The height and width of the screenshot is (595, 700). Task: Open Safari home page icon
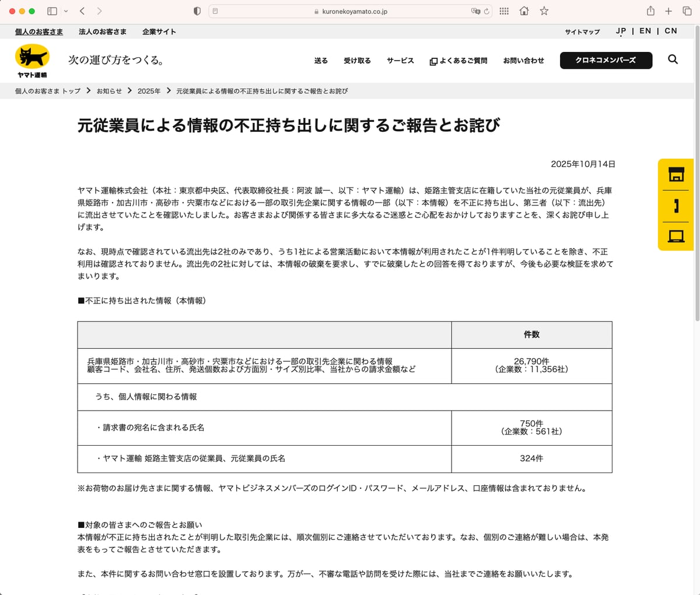point(524,11)
